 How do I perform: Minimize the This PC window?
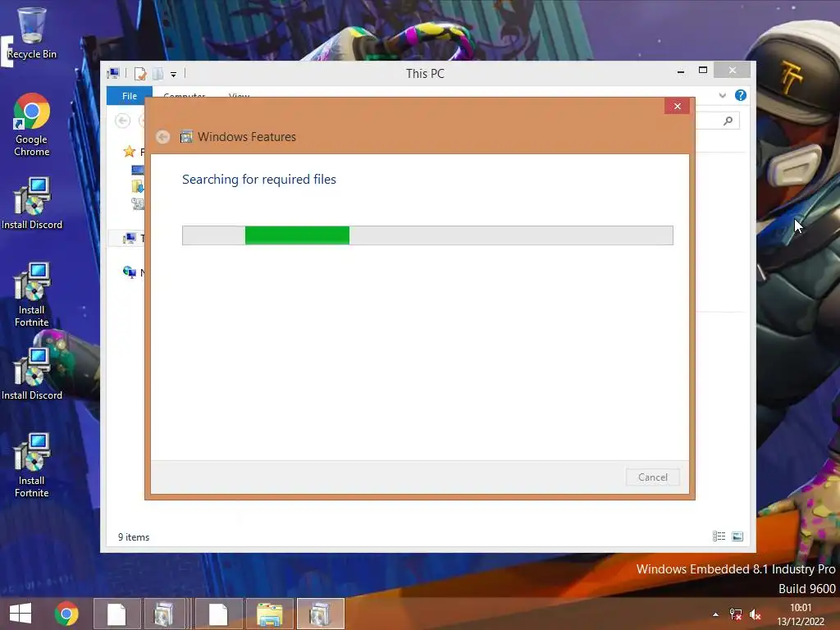point(680,71)
